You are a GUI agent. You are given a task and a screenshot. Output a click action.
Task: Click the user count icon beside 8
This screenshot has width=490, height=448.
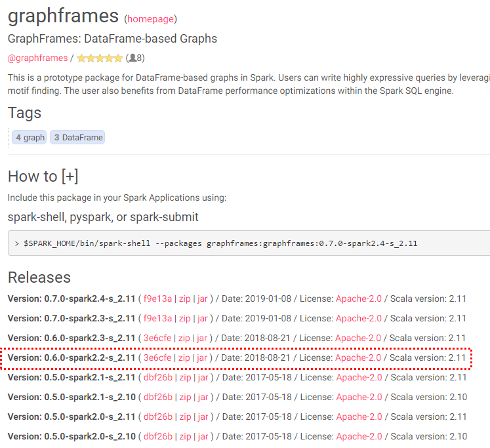point(133,58)
